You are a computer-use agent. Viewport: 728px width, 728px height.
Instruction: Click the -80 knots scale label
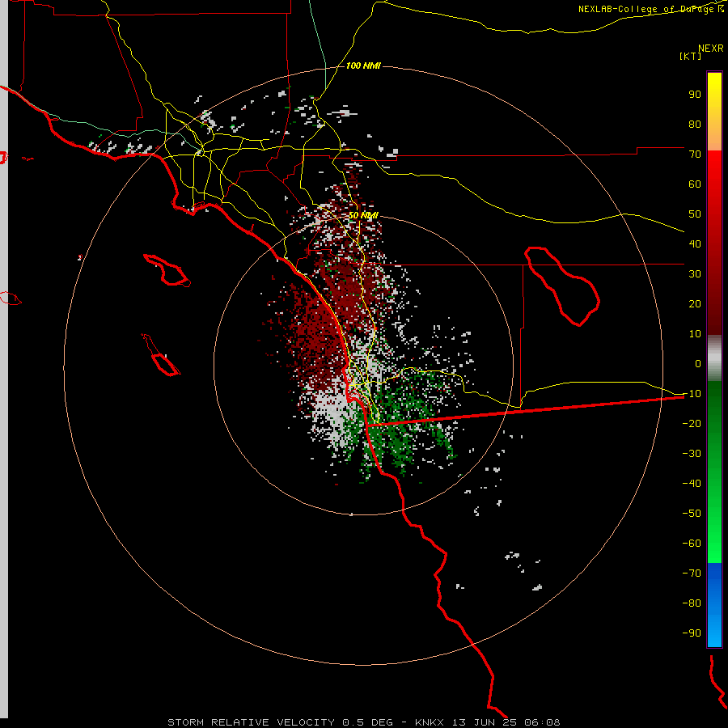(x=692, y=603)
